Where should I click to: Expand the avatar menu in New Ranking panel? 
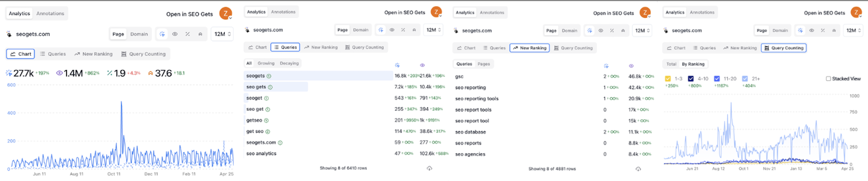pos(645,13)
